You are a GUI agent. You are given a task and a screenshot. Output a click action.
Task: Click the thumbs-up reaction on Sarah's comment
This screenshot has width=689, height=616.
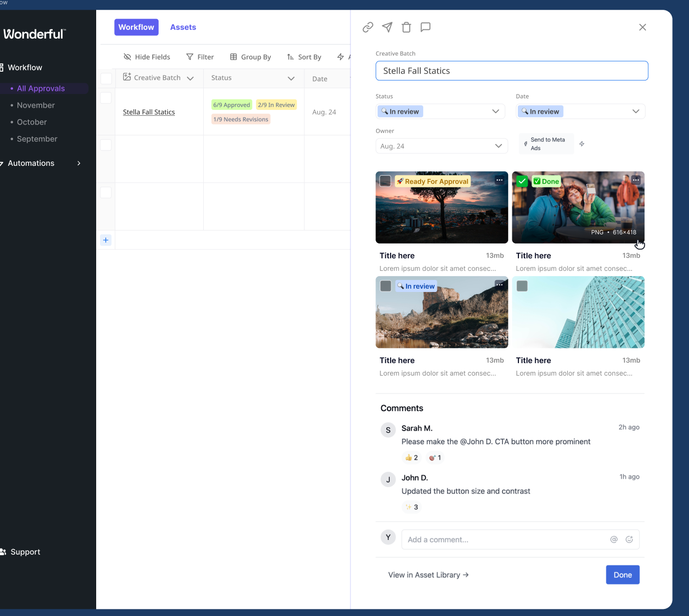411,458
